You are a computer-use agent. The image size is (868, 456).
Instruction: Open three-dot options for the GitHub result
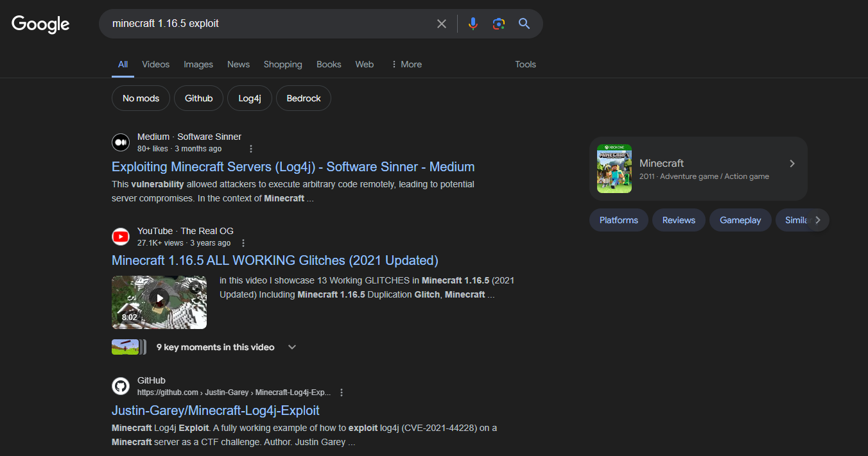pyautogui.click(x=342, y=393)
